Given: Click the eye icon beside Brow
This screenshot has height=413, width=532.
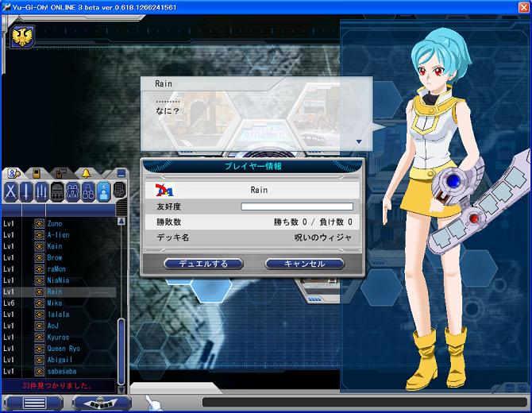Looking at the screenshot, I should 40,257.
